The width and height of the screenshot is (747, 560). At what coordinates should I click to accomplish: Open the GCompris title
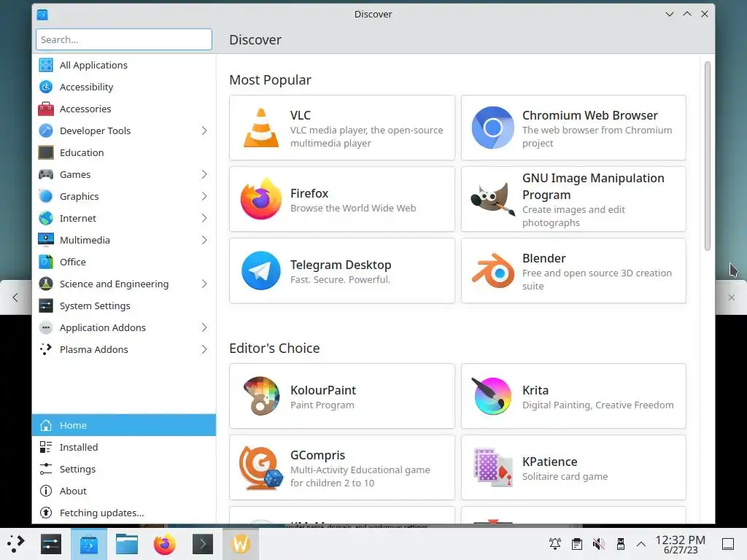tap(317, 456)
